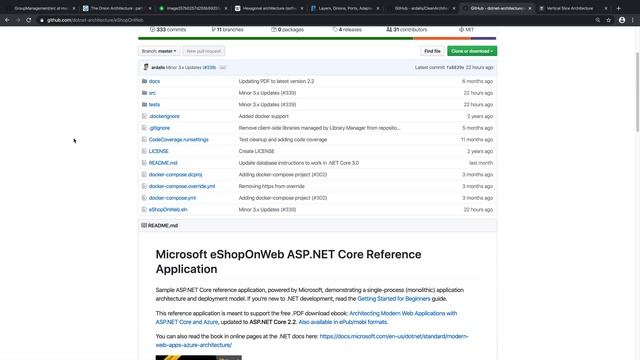Viewport: 640px width, 360px height.
Task: Switch to GroupManagement tab
Action: [x=40, y=8]
